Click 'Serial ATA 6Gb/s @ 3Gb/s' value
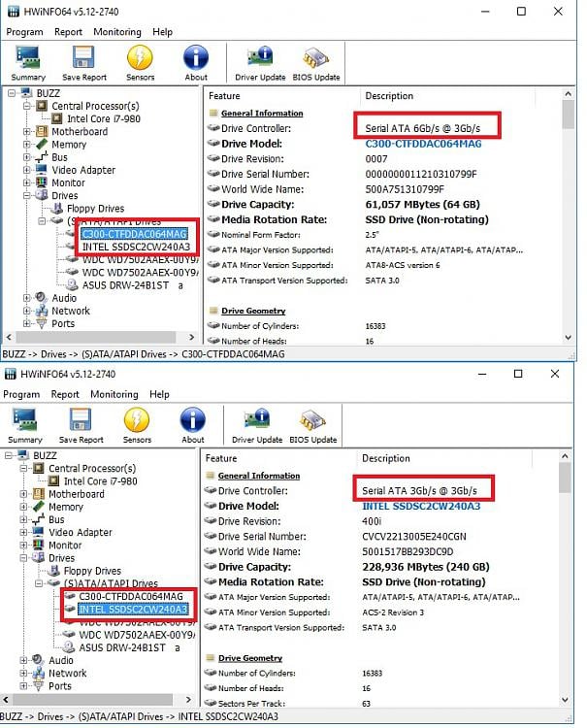 (422, 128)
